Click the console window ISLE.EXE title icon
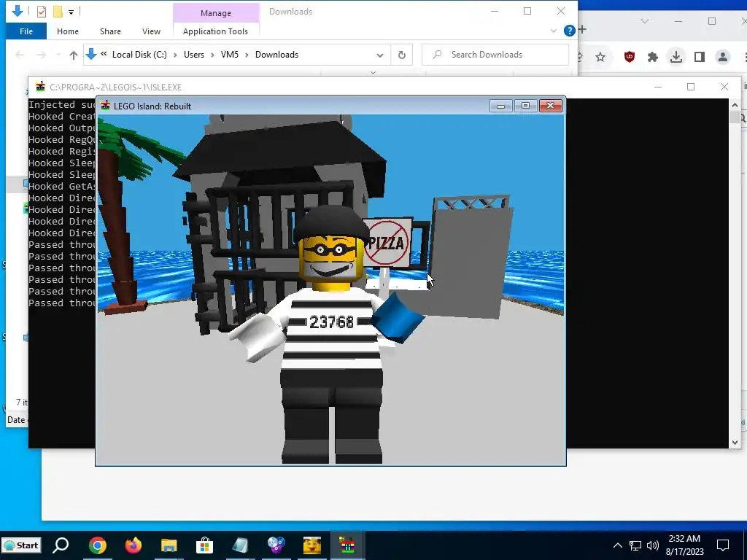 point(41,87)
